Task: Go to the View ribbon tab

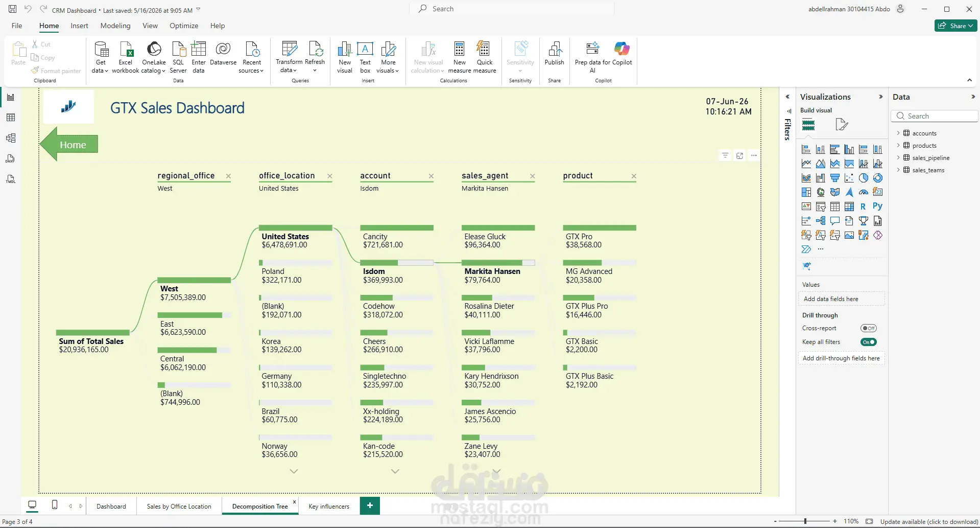Action: click(150, 26)
